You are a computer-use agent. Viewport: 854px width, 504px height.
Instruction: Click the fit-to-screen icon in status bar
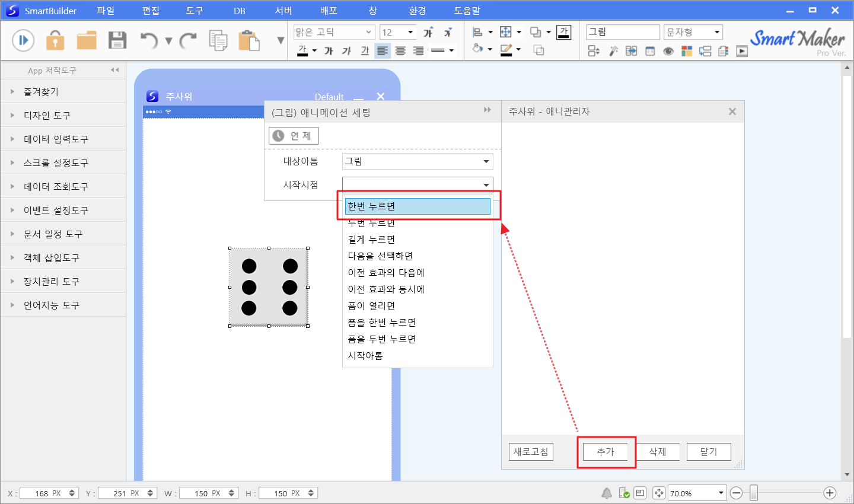[659, 493]
